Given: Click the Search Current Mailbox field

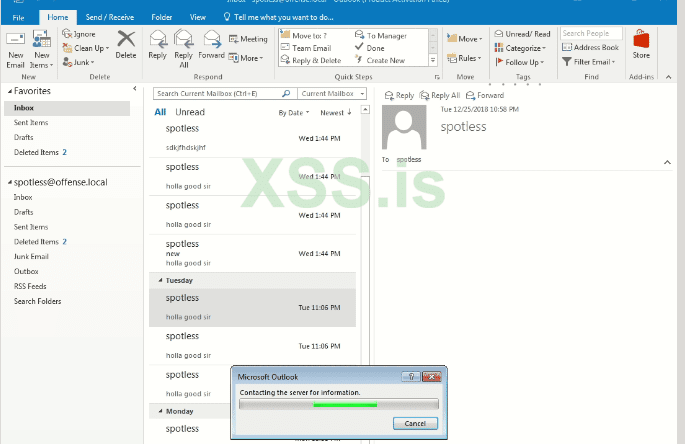Looking at the screenshot, I should click(217, 94).
